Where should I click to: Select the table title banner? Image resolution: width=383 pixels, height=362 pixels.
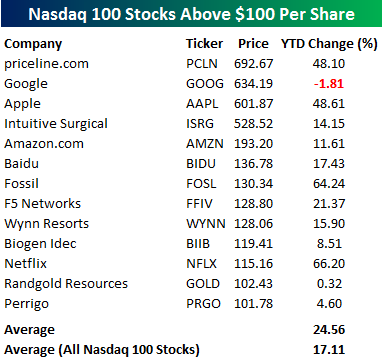[x=191, y=14]
